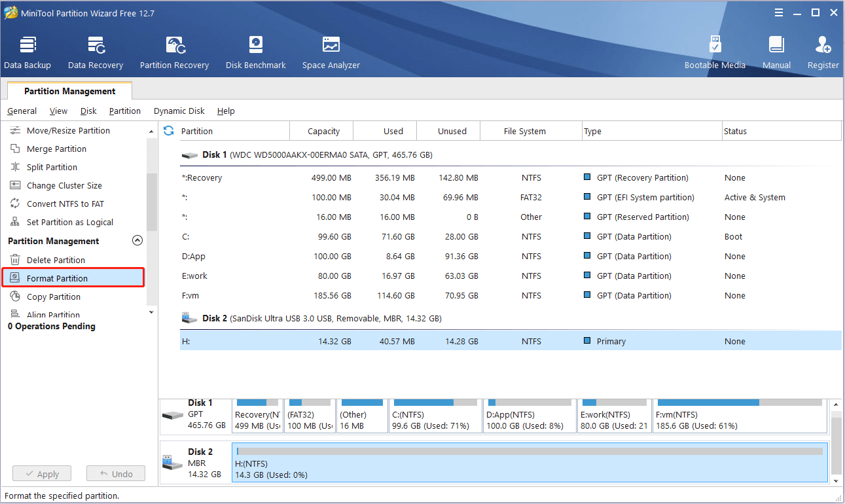Image resolution: width=845 pixels, height=504 pixels.
Task: Click the Undo button
Action: tap(116, 474)
